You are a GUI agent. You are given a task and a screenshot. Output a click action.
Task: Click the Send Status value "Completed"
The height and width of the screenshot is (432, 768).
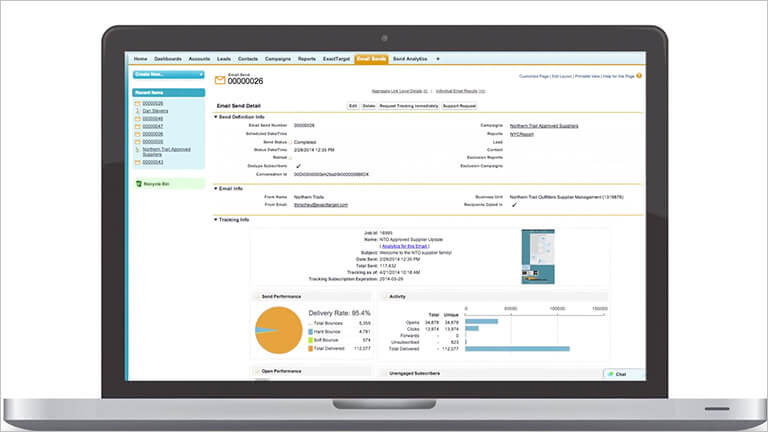point(305,142)
